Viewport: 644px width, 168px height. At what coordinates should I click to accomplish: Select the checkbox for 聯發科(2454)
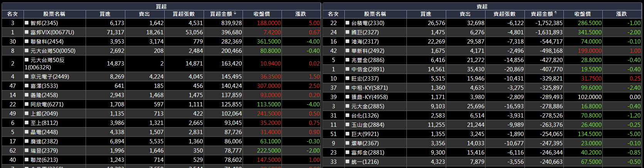coord(27,41)
